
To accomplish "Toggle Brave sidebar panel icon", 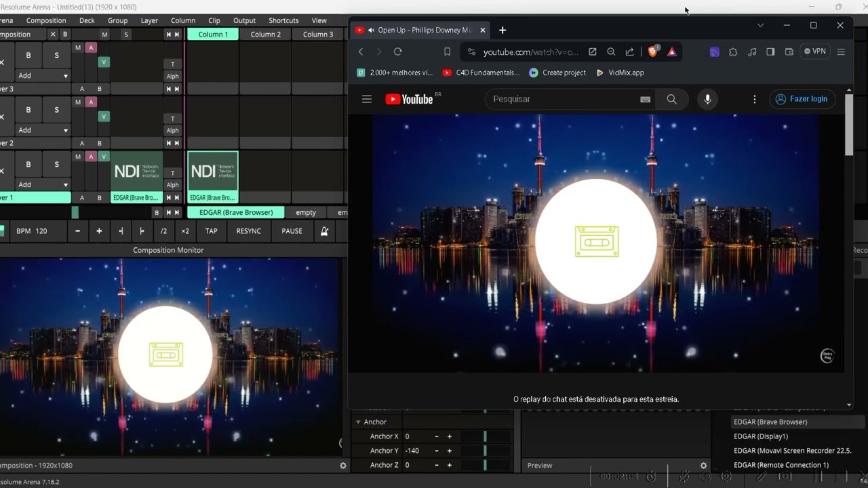I will [x=770, y=52].
